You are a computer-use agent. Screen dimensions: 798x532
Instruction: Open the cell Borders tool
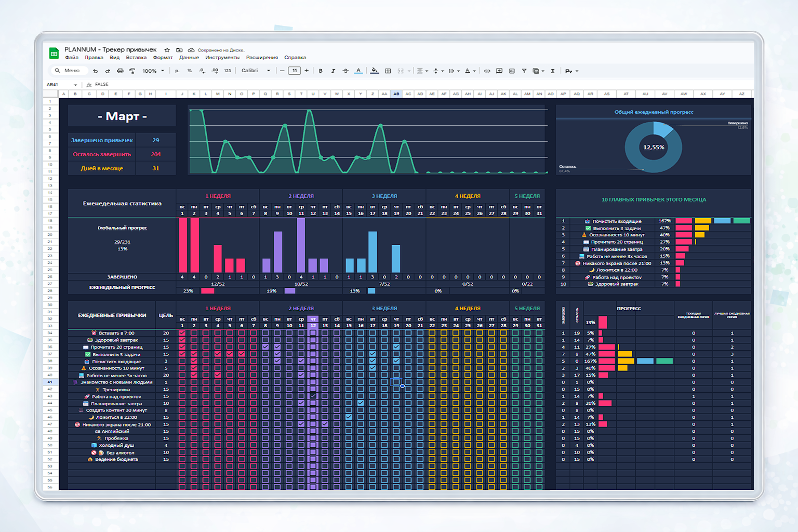point(388,71)
